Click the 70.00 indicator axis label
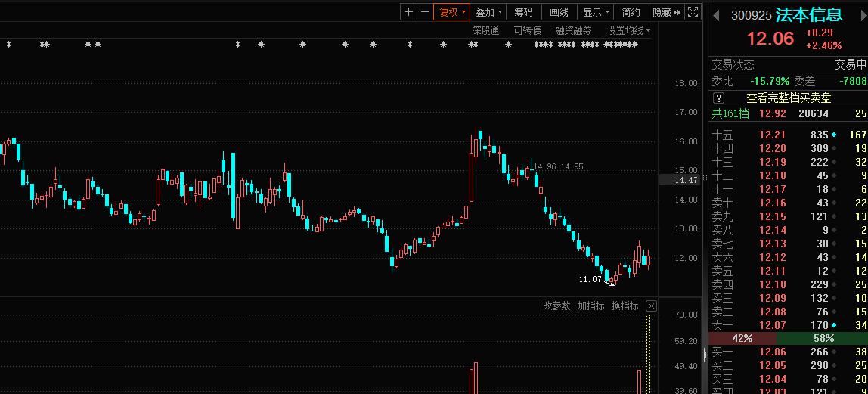The width and height of the screenshot is (868, 394). [x=686, y=315]
